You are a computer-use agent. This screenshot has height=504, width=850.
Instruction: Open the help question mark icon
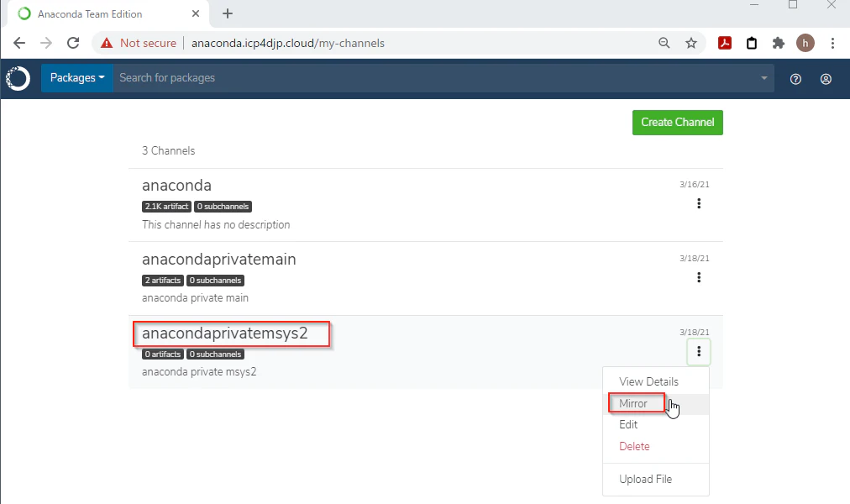coord(795,79)
